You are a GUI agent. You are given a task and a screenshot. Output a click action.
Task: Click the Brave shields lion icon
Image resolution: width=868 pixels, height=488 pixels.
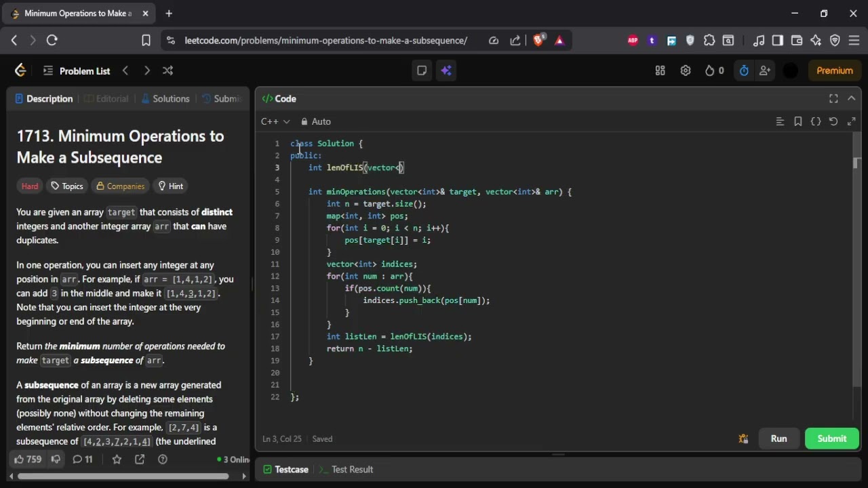pyautogui.click(x=539, y=41)
